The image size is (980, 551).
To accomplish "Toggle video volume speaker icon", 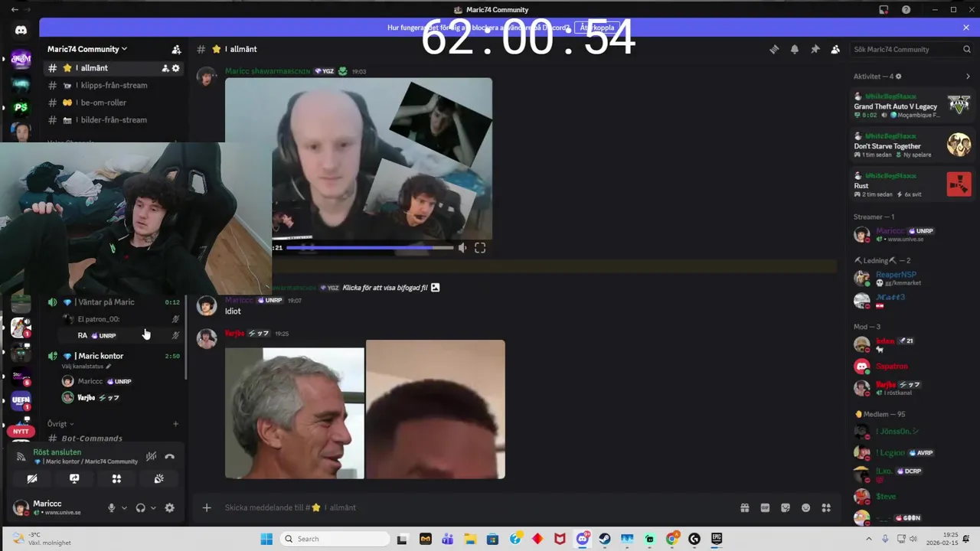I will [x=462, y=248].
